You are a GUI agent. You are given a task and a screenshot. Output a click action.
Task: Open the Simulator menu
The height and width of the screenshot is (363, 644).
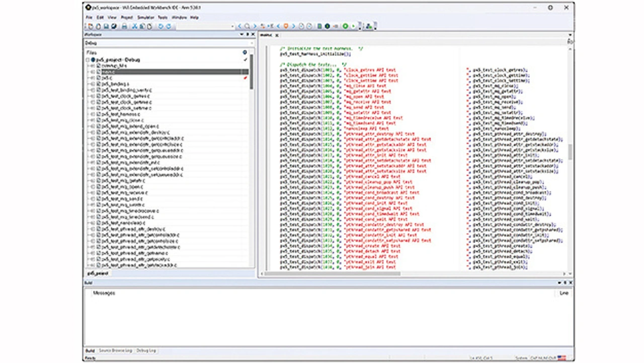[146, 17]
